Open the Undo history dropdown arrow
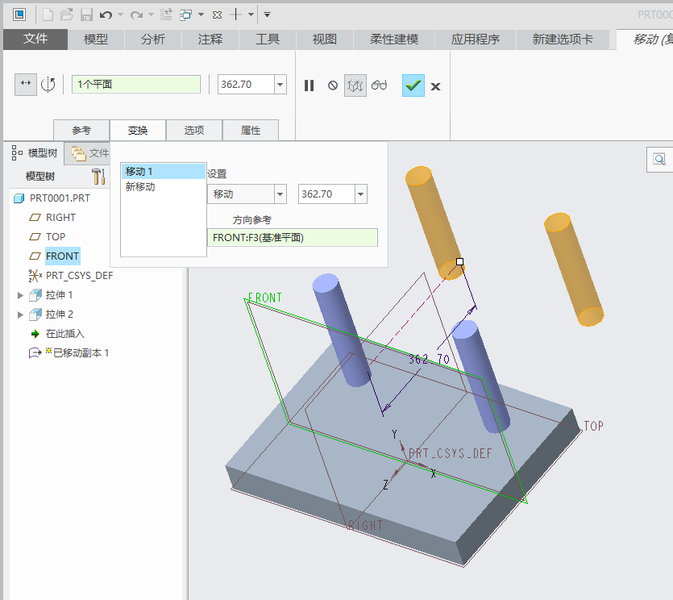Viewport: 673px width, 600px height. pyautogui.click(x=120, y=15)
